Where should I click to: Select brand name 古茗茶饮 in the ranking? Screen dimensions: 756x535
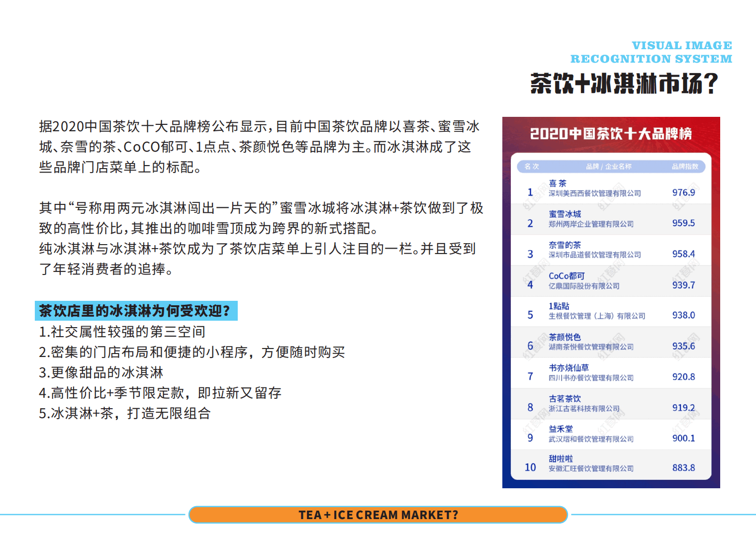565,399
